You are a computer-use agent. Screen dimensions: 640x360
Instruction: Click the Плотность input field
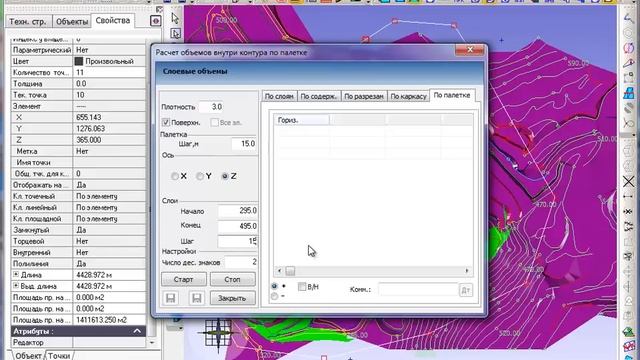tap(211, 107)
